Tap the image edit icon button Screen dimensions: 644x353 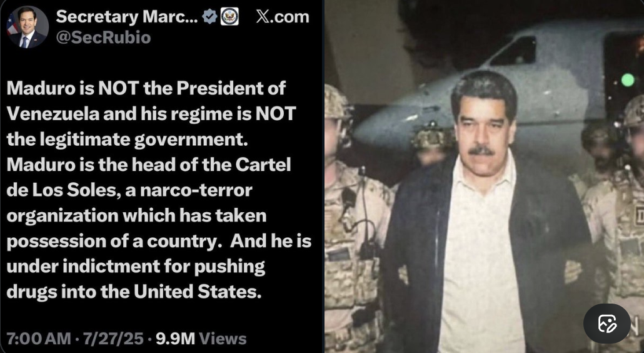pyautogui.click(x=607, y=324)
